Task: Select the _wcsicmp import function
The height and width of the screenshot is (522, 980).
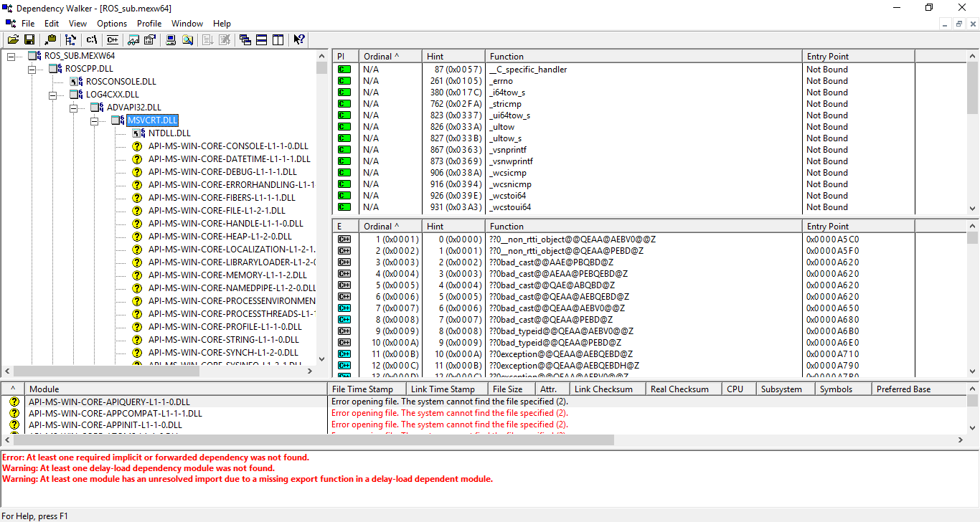Action: [507, 173]
